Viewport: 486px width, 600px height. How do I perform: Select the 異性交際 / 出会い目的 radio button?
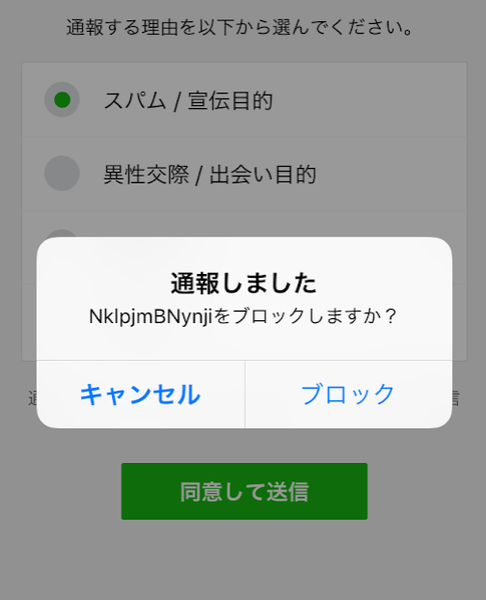[62, 173]
